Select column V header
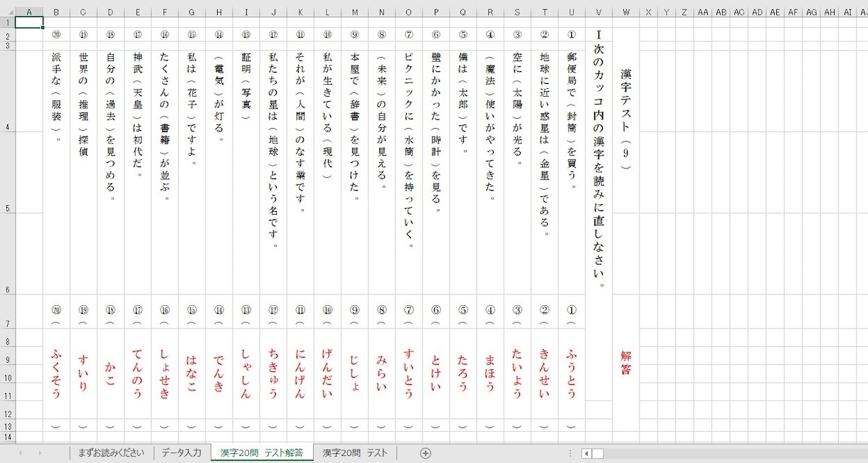Viewport: 868px width, 463px height. [x=599, y=12]
